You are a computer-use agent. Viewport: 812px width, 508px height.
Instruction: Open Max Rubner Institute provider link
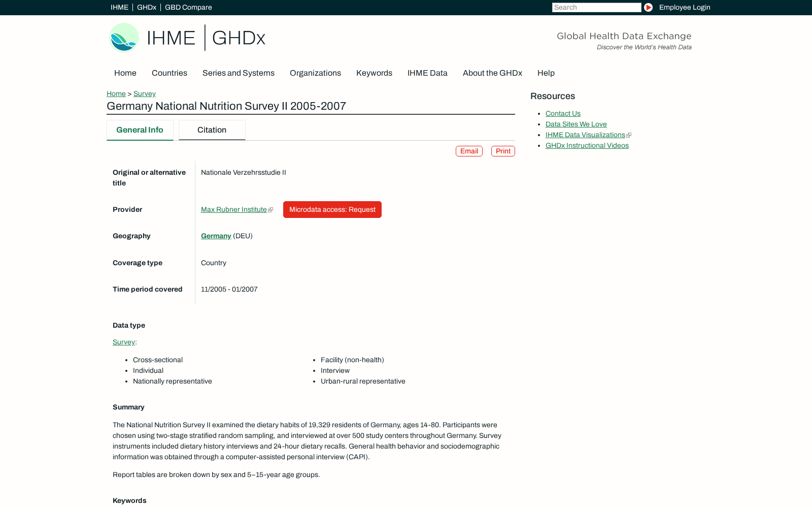tap(234, 209)
